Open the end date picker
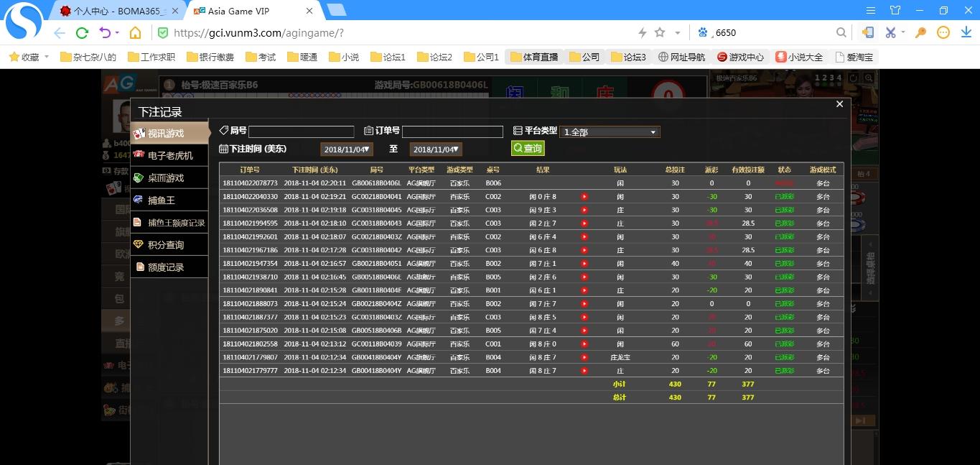 pos(436,149)
